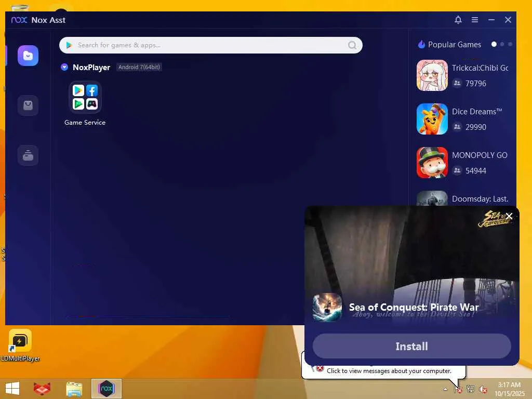Close the Sea of Conquest ad popup
The height and width of the screenshot is (399, 532).
509,216
